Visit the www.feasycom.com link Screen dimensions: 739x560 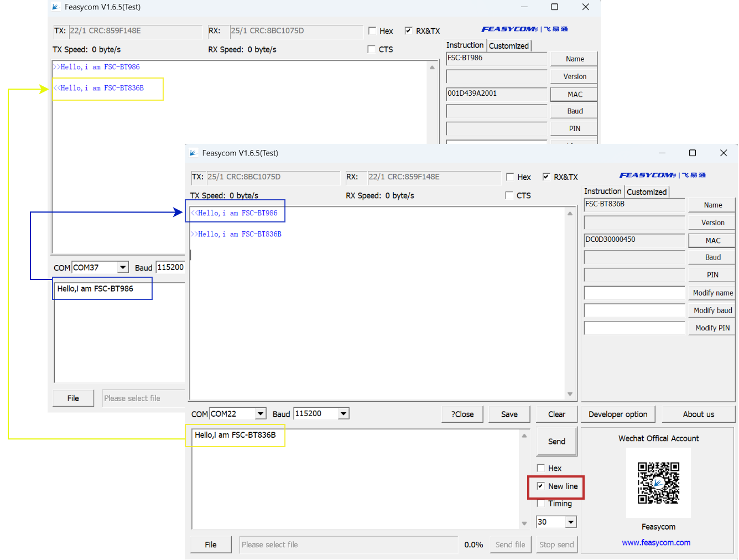pos(656,542)
